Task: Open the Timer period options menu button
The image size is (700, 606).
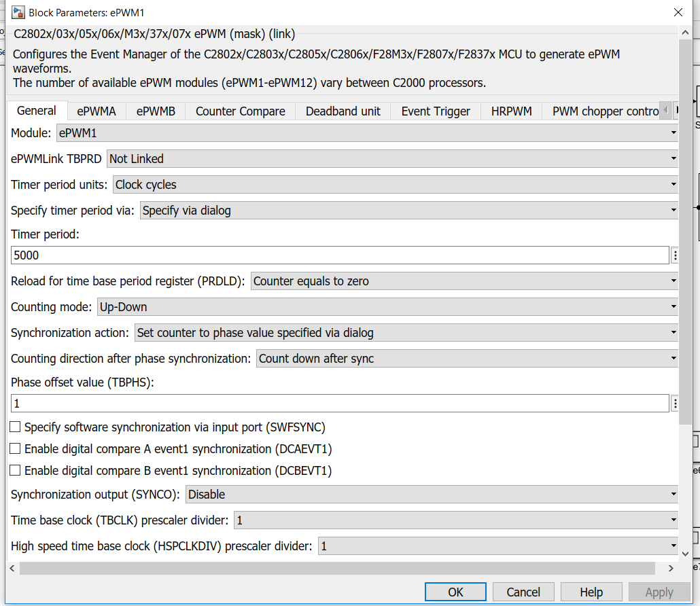Action: click(x=675, y=255)
